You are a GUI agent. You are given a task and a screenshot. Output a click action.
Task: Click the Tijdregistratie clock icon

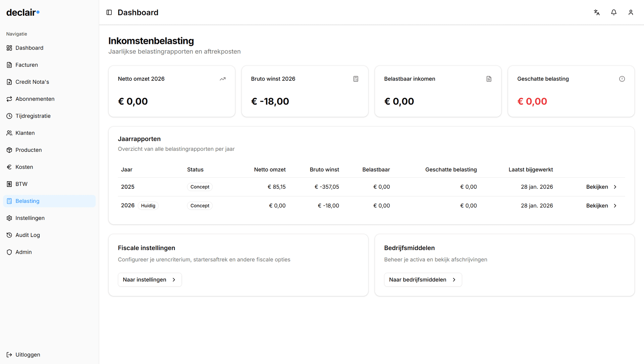tap(9, 116)
